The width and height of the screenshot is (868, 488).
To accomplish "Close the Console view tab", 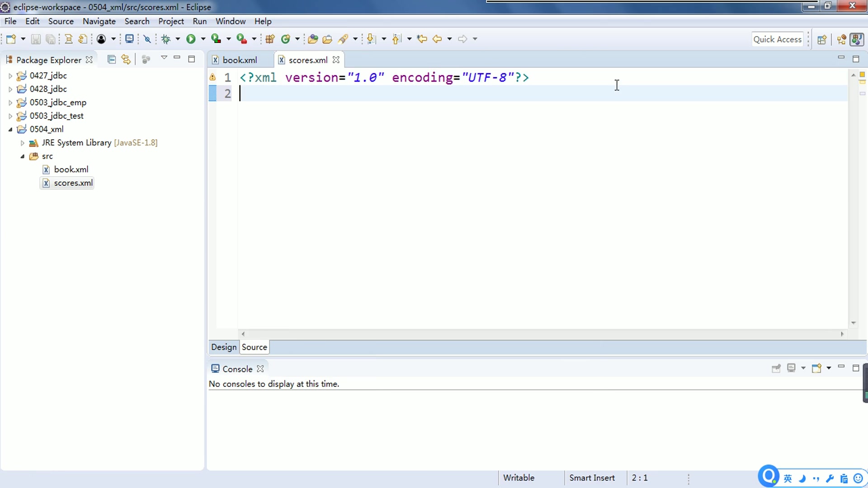I will (x=260, y=369).
